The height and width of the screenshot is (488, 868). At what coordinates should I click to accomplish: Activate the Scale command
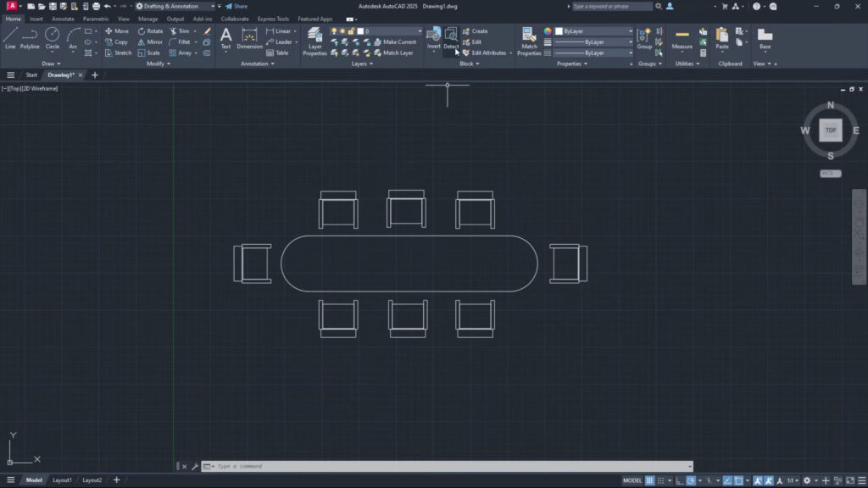(149, 53)
